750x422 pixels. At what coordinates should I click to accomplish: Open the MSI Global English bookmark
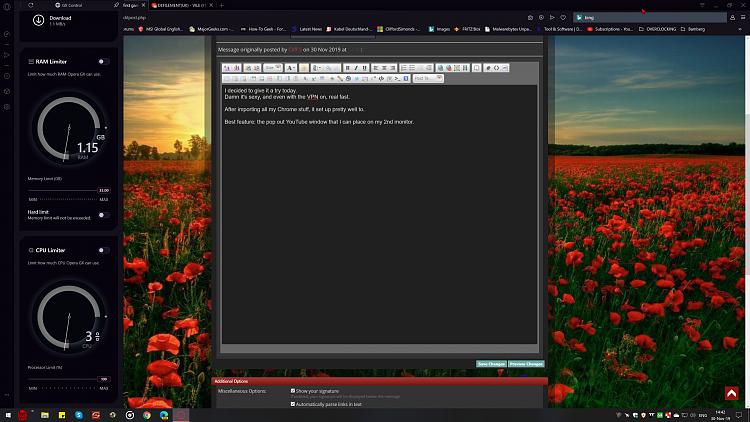tap(160, 29)
